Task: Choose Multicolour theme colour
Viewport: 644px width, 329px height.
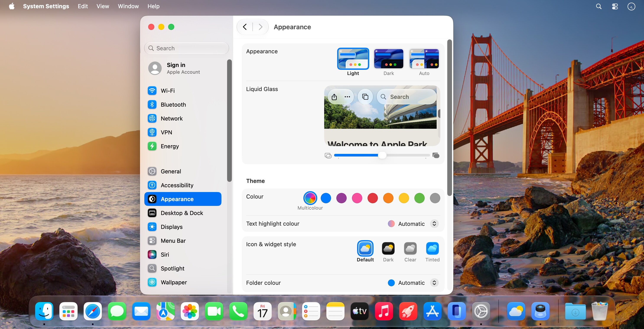Action: (x=310, y=198)
